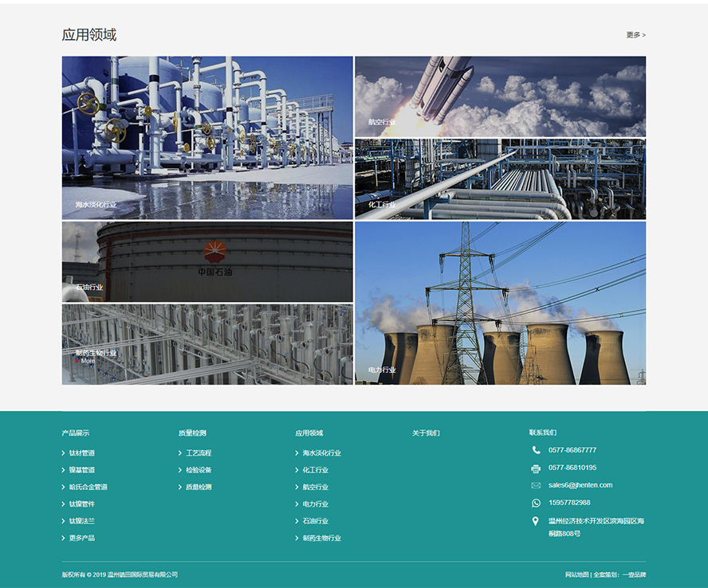This screenshot has width=708, height=588.
Task: Click the 应用领域 section title
Action: [x=89, y=35]
